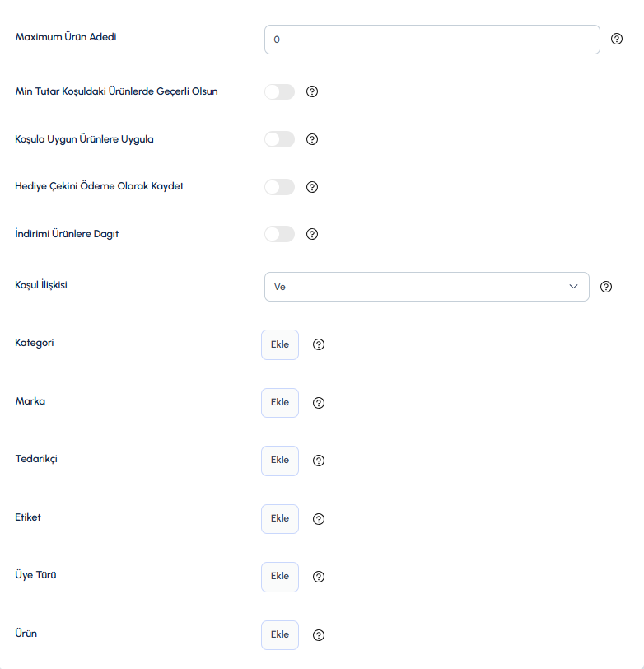
Task: Open the Koşul İlişkisi dropdown showing Ve
Action: click(427, 287)
